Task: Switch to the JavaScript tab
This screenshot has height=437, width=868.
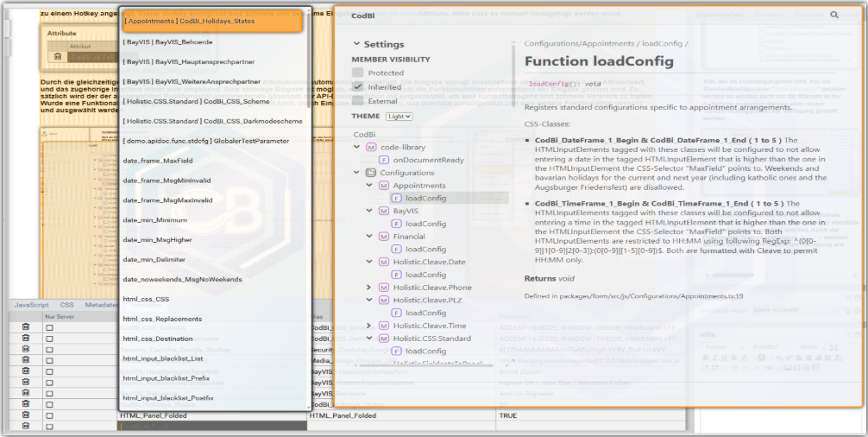Action: 31,305
